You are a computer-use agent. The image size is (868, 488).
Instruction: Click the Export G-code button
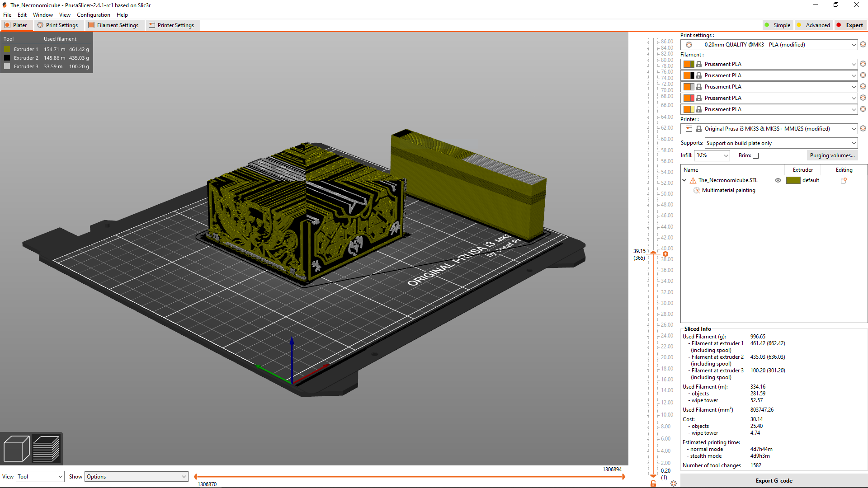pos(774,481)
